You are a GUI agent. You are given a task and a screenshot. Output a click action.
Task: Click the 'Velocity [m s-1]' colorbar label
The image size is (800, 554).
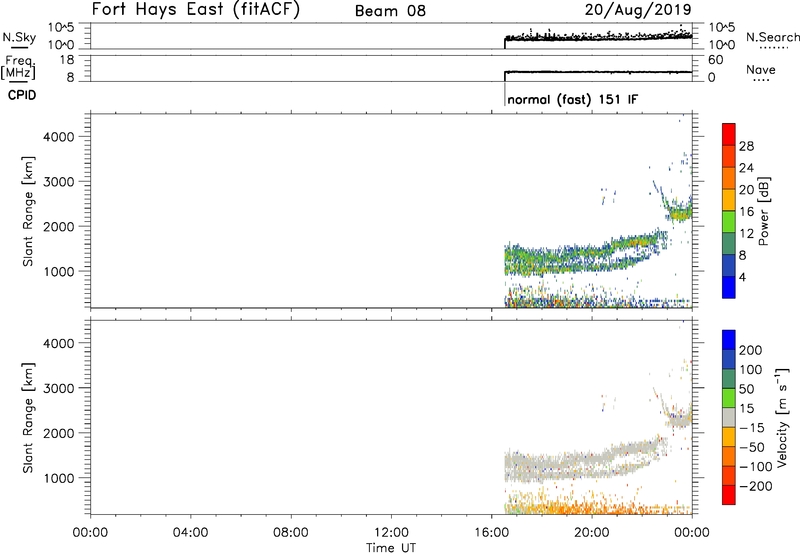781,418
